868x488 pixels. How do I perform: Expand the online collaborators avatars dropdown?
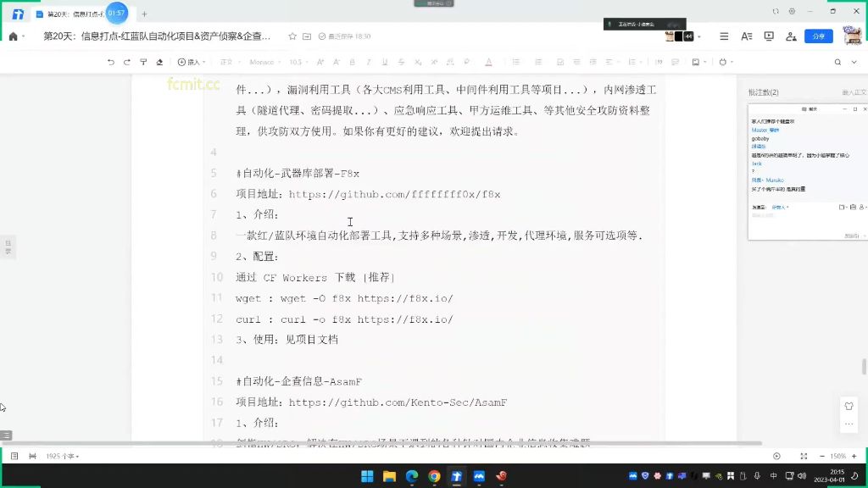click(699, 36)
